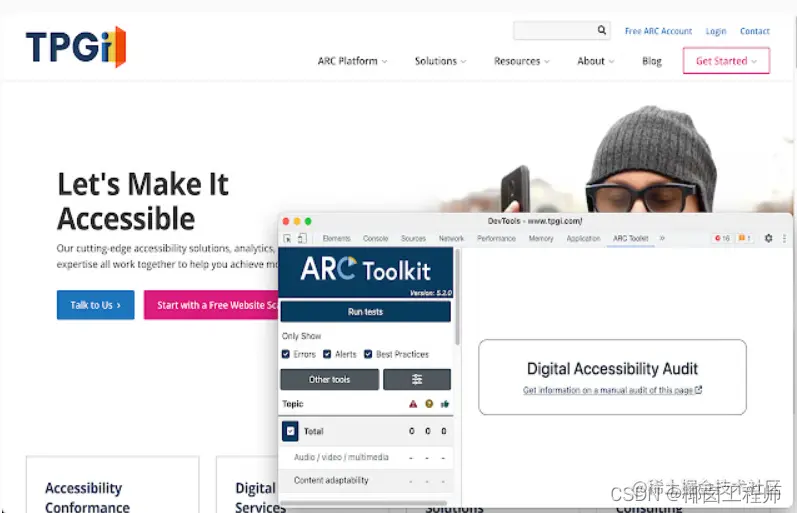The height and width of the screenshot is (513, 797).
Task: Switch to the Console tab
Action: point(375,238)
